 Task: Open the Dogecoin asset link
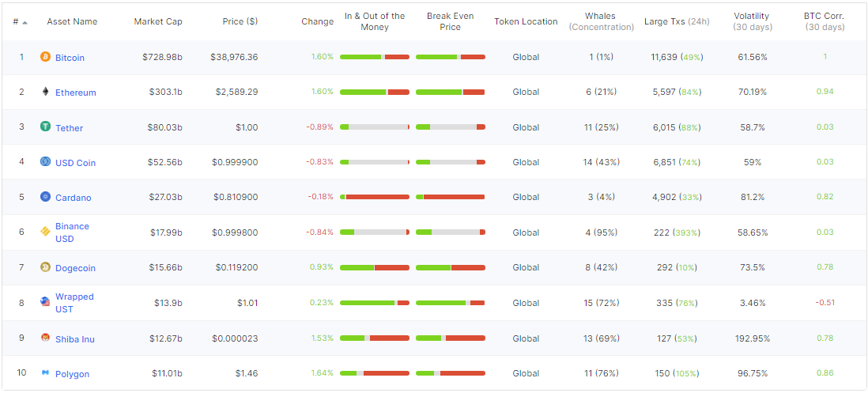click(75, 268)
